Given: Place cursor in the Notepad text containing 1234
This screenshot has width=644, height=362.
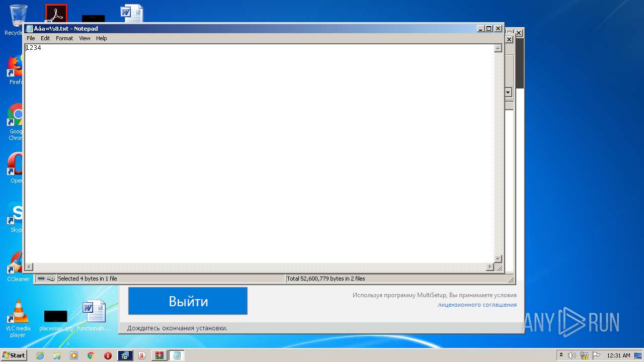Looking at the screenshot, I should pos(33,48).
